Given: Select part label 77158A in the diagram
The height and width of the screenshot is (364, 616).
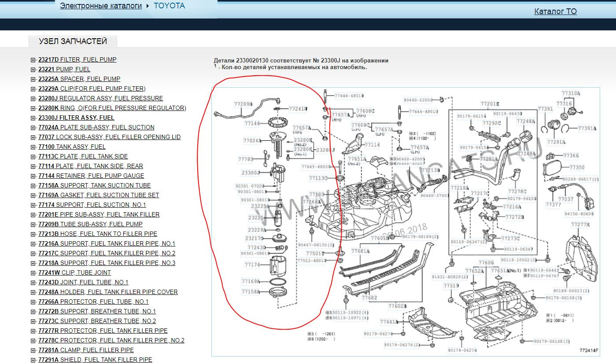Looking at the screenshot, I should (x=251, y=292).
